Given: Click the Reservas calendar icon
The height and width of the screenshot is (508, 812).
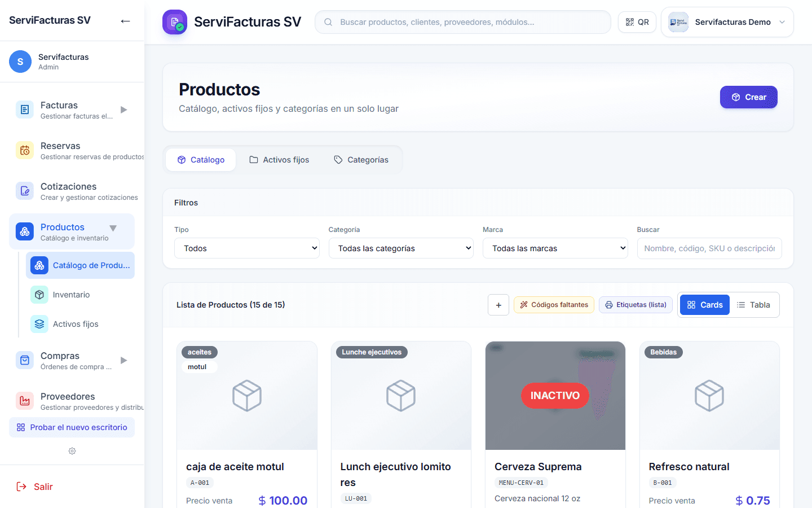Looking at the screenshot, I should (x=25, y=150).
